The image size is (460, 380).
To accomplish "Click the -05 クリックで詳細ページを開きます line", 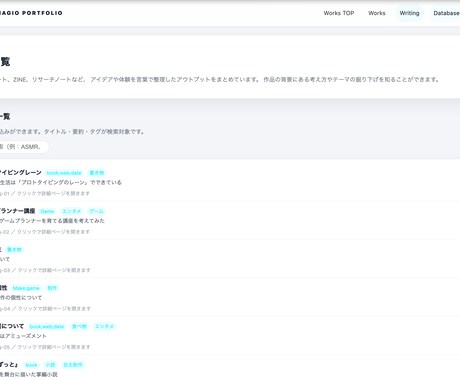I will (x=45, y=347).
